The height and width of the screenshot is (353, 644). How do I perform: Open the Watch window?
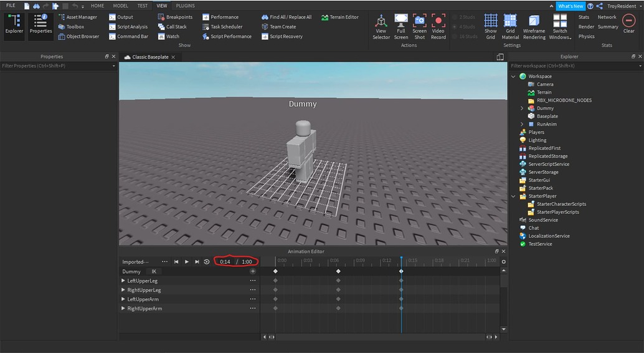coord(168,36)
